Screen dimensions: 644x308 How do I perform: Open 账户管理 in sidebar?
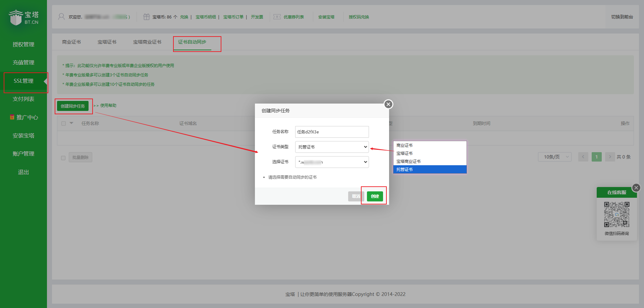[x=23, y=153]
